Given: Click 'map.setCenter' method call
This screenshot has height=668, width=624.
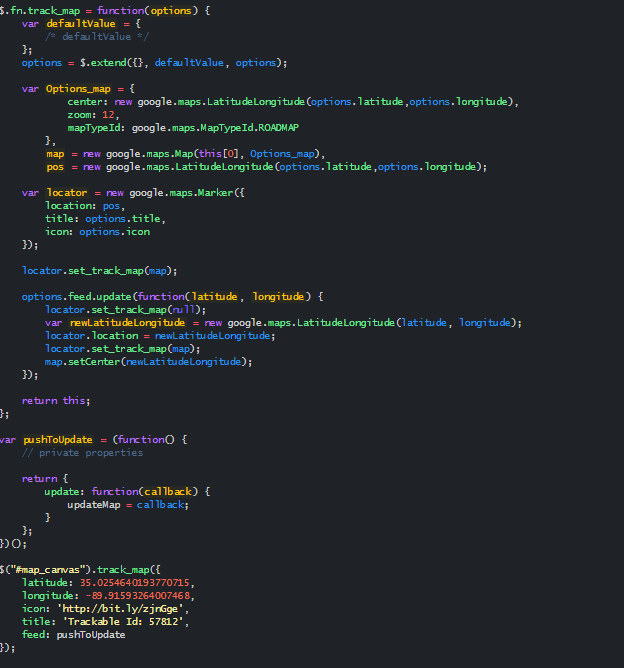Looking at the screenshot, I should [83, 362].
